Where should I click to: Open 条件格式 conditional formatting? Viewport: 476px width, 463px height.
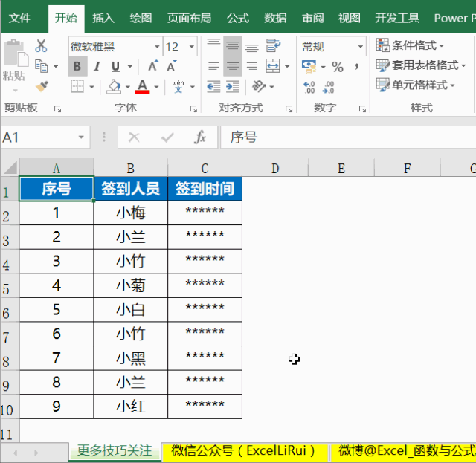pyautogui.click(x=410, y=45)
